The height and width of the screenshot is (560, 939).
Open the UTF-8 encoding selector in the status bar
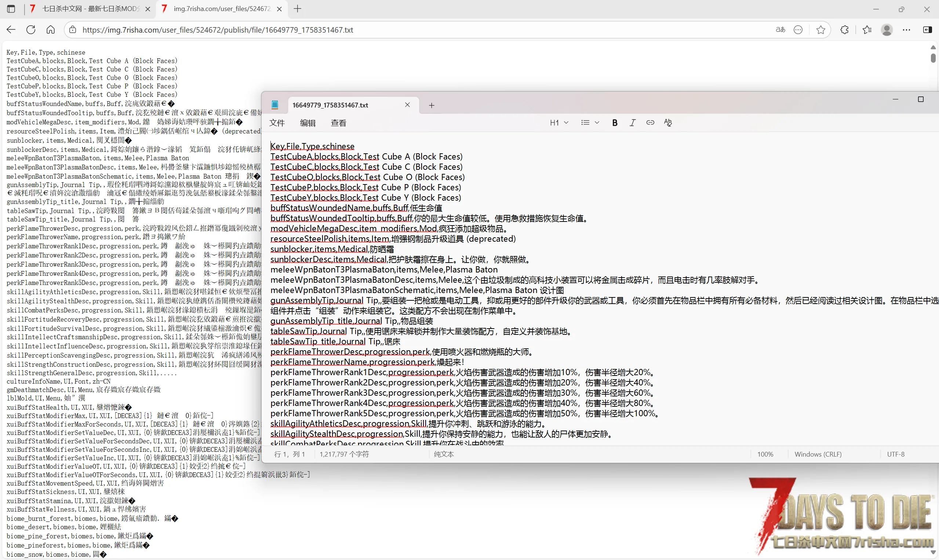[896, 454]
